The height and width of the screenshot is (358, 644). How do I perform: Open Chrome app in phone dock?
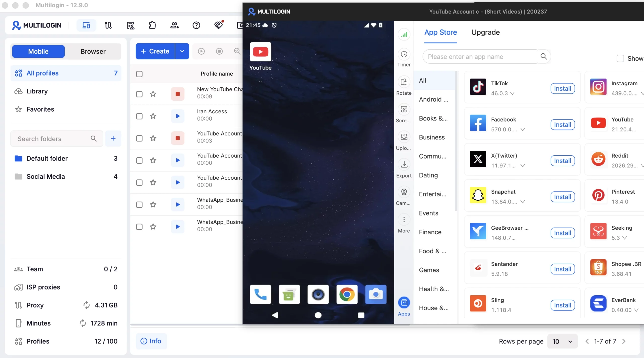pyautogui.click(x=347, y=294)
